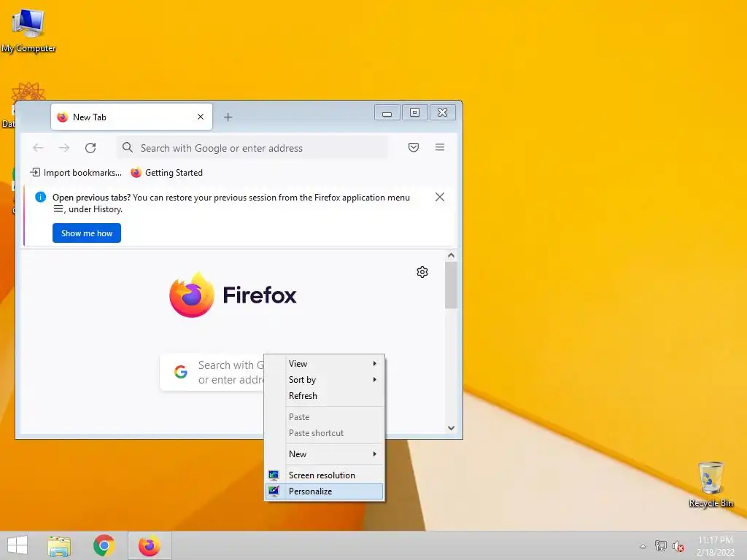Close the Firefox window

[x=443, y=113]
